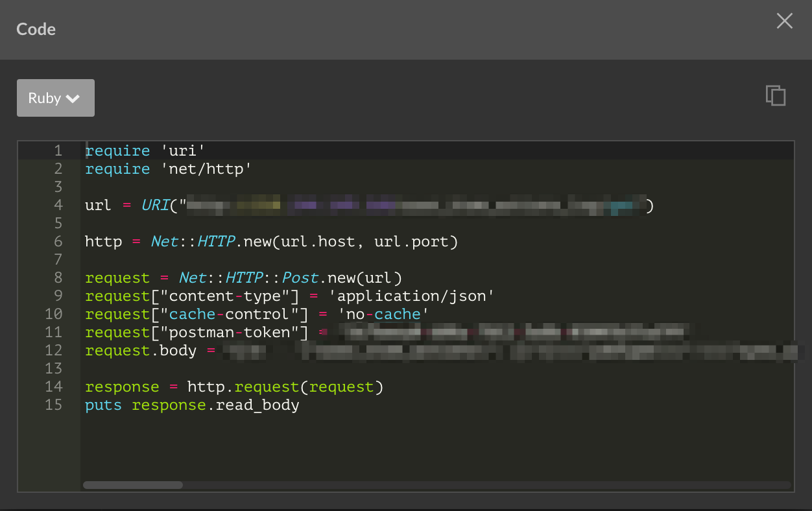Select the copy-to-clipboard button top right
The image size is (812, 511).
(776, 95)
